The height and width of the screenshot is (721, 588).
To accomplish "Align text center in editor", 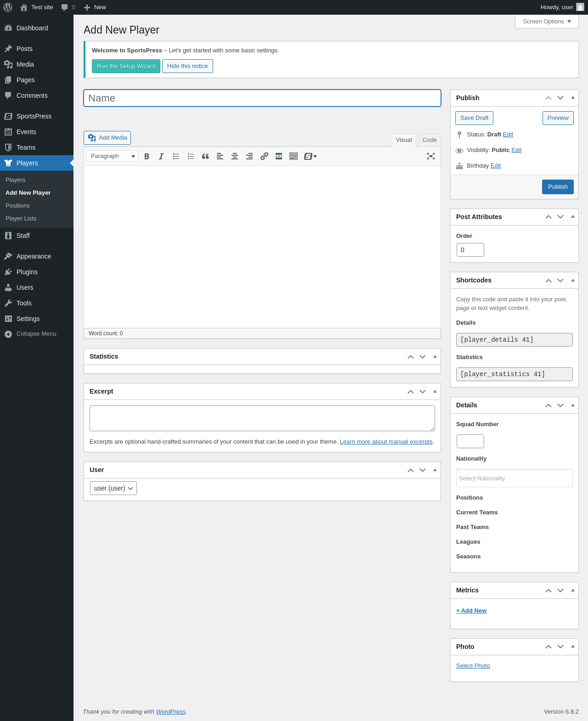I will pyautogui.click(x=235, y=157).
